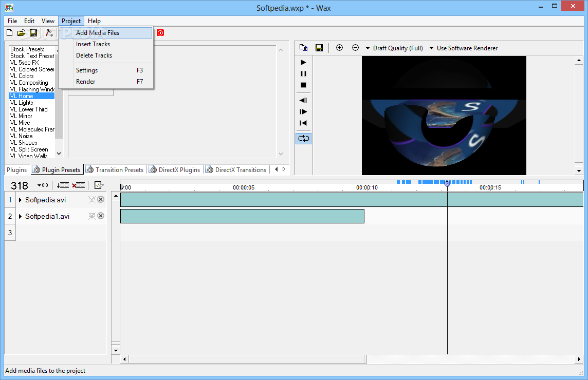The image size is (588, 380).
Task: Click preview vertical scrollbar down arrow
Action: 579,170
